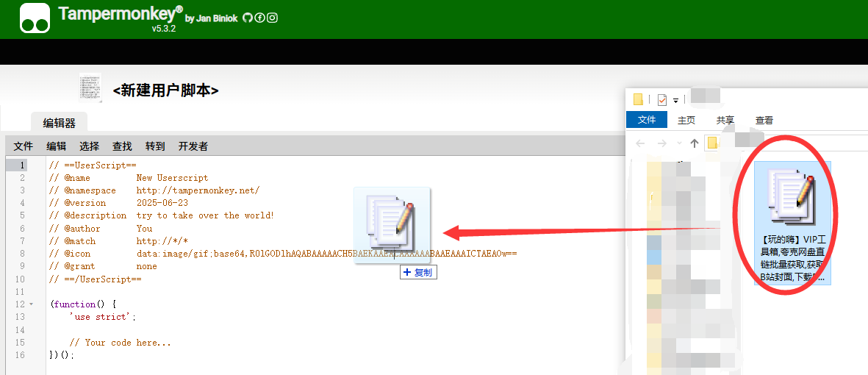The height and width of the screenshot is (375, 868).
Task: Open the 文件 menu in the editor
Action: click(24, 146)
